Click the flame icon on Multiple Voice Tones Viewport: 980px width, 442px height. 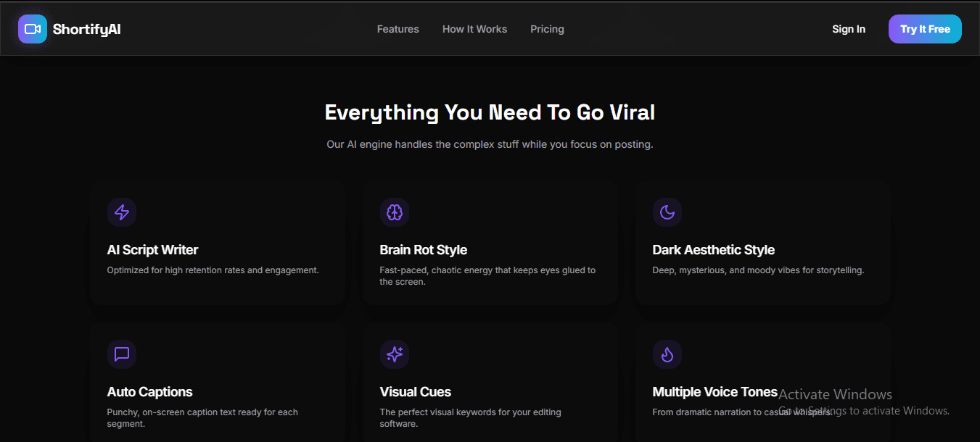tap(667, 354)
